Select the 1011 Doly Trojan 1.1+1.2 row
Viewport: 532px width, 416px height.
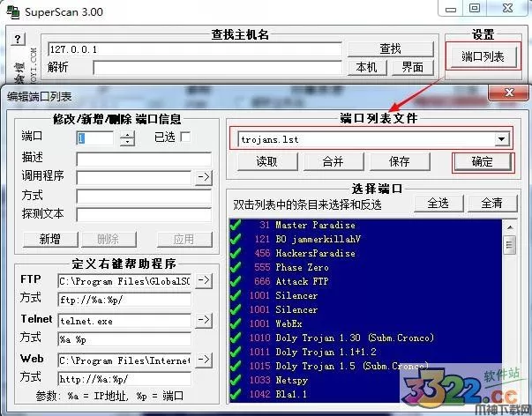[x=365, y=352]
